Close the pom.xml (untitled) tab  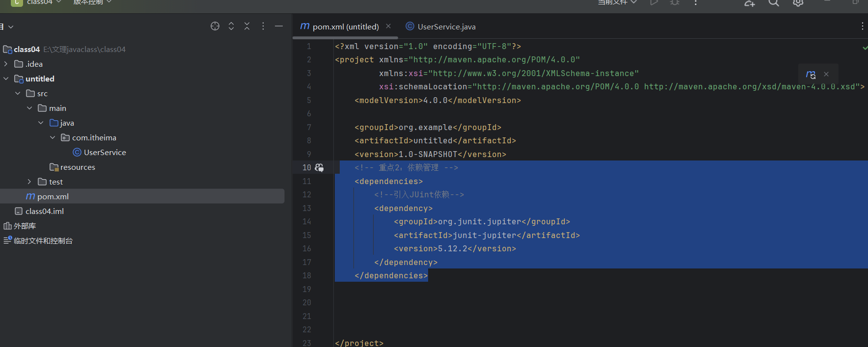tap(388, 26)
